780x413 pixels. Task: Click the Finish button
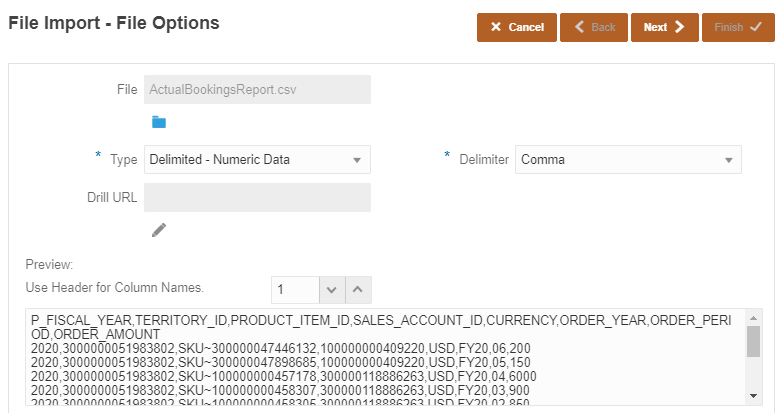coord(737,27)
